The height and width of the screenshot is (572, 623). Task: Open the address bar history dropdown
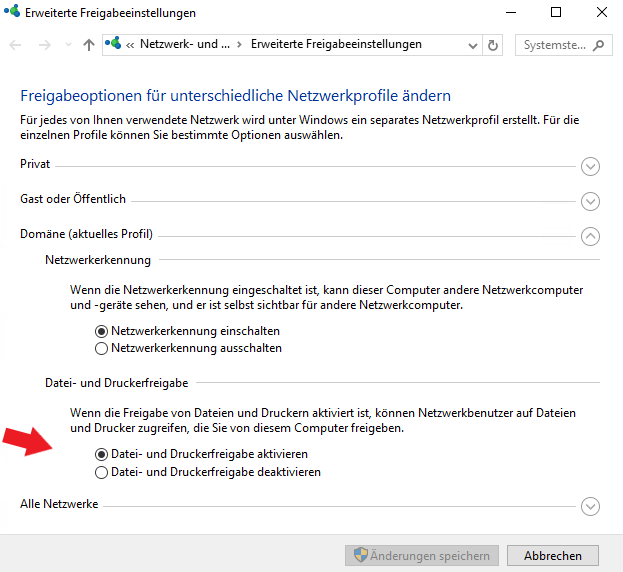click(471, 45)
